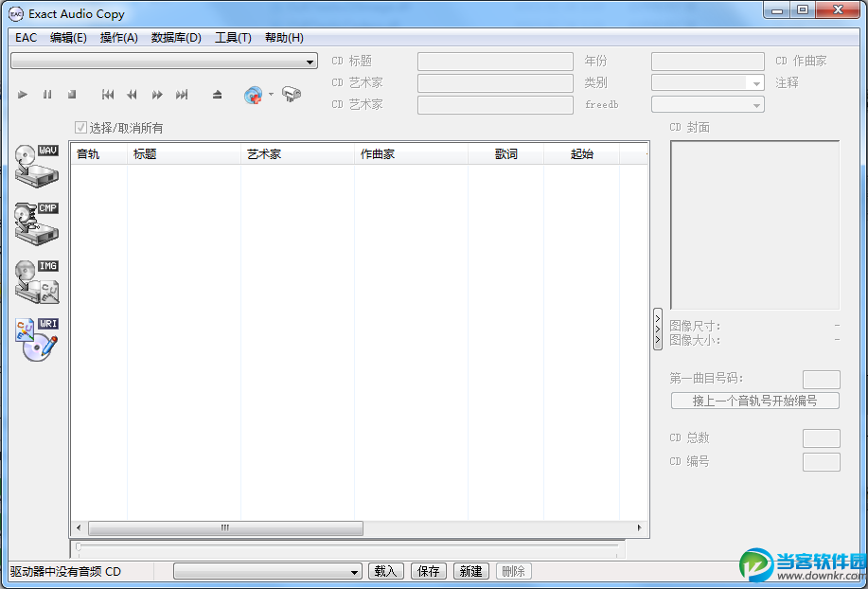
Task: Click the 载入 button
Action: pyautogui.click(x=386, y=571)
